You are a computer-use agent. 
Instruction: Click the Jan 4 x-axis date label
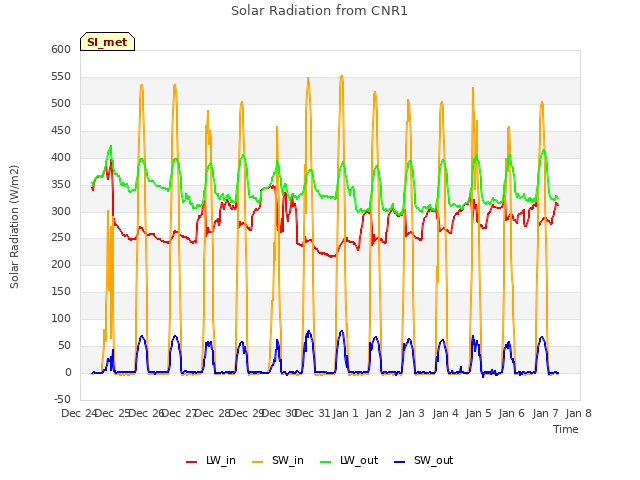click(445, 413)
